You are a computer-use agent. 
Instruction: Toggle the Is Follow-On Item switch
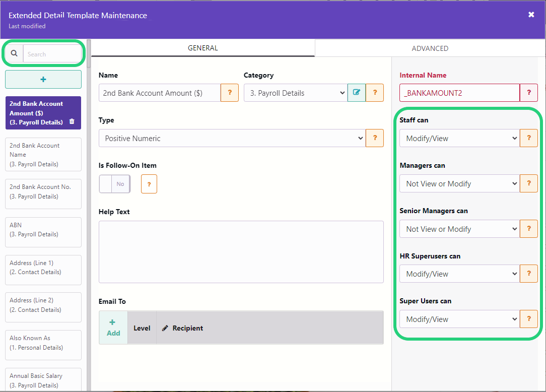(x=115, y=184)
